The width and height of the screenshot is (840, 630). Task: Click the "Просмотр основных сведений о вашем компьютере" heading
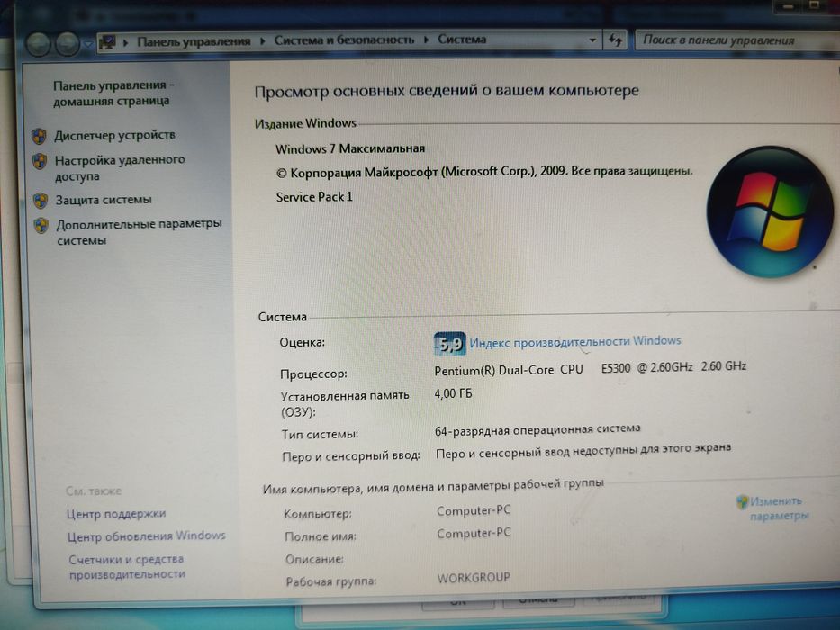[447, 91]
